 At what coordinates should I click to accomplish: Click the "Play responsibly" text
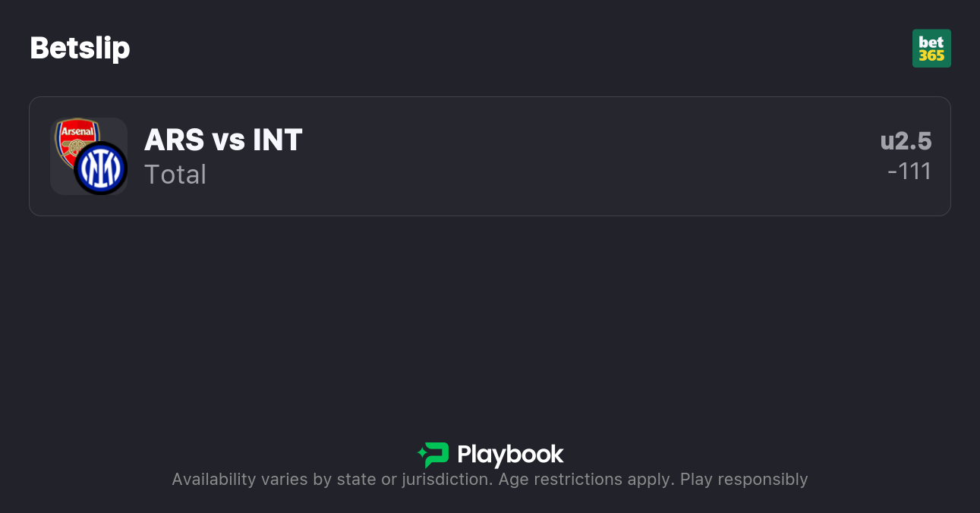744,480
